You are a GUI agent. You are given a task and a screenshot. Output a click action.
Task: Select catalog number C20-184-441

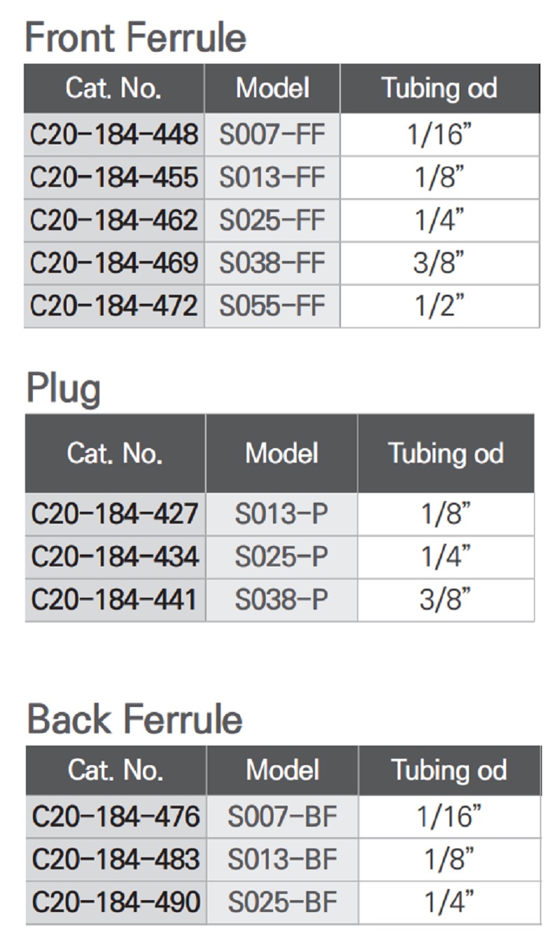click(115, 600)
